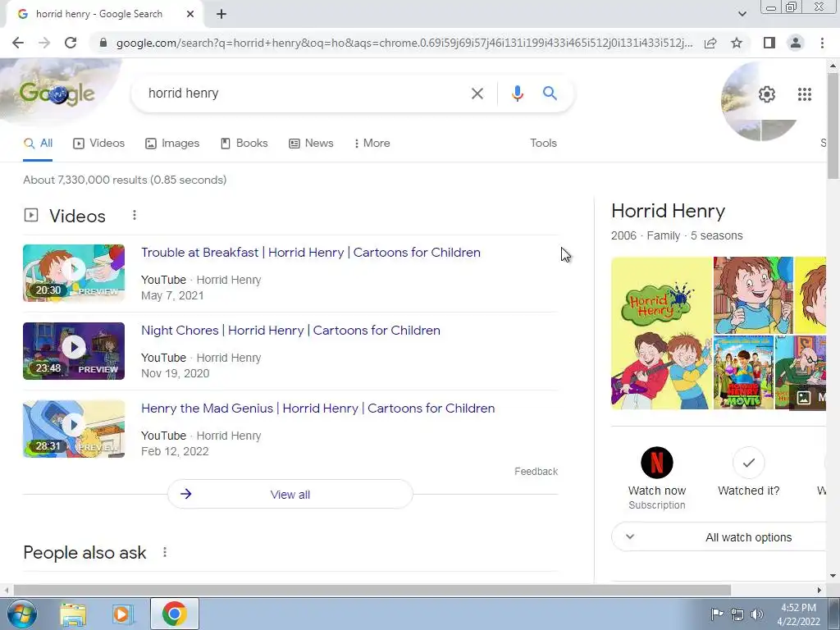Viewport: 840px width, 630px height.
Task: Go to Google homepage via logo
Action: [57, 94]
